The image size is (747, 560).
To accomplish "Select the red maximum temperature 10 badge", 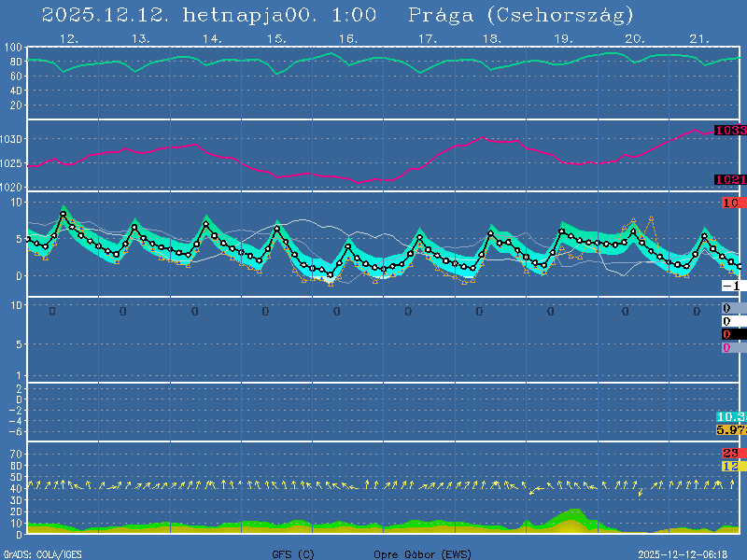I will coord(730,203).
